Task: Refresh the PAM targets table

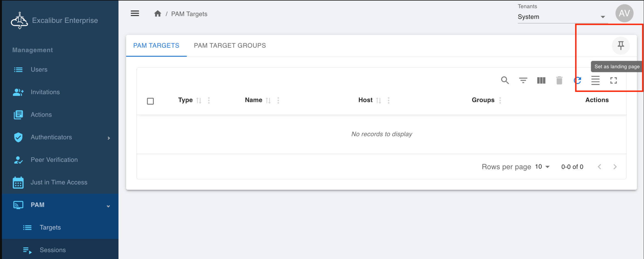Action: coord(577,80)
